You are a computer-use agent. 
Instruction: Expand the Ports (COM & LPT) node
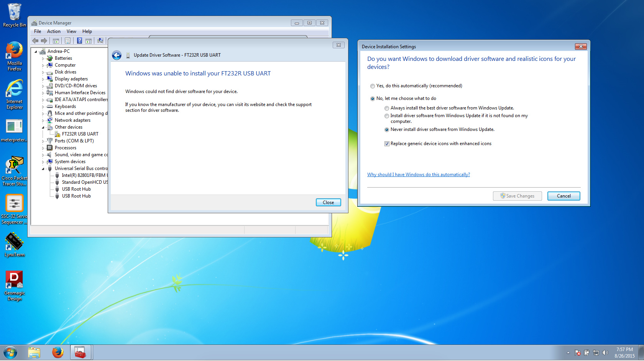(x=43, y=141)
